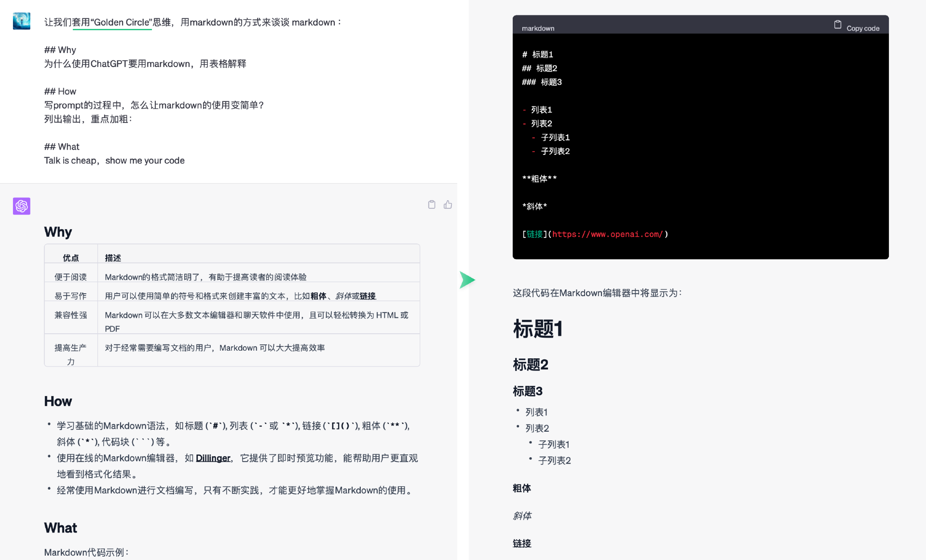Click the rendered italic 斜体 text
Viewport: 926px width, 560px height.
coord(522,516)
